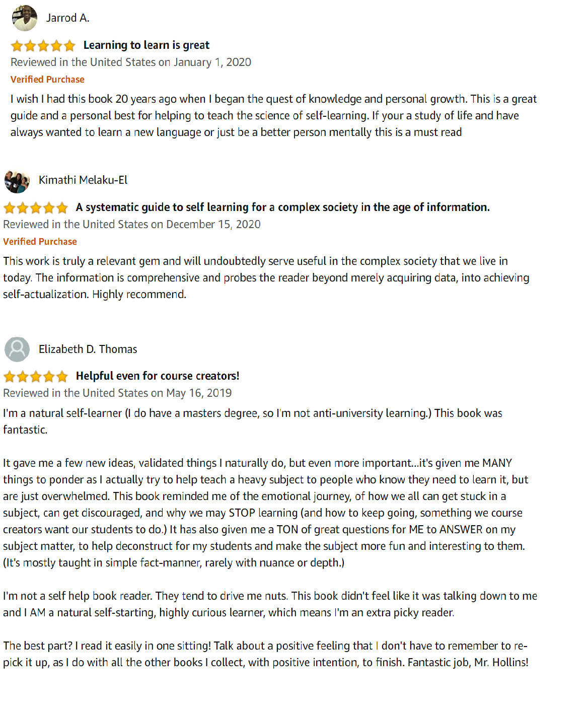The image size is (588, 713).
Task: Click 'Helpful even for course creators!' title
Action: 158,376
